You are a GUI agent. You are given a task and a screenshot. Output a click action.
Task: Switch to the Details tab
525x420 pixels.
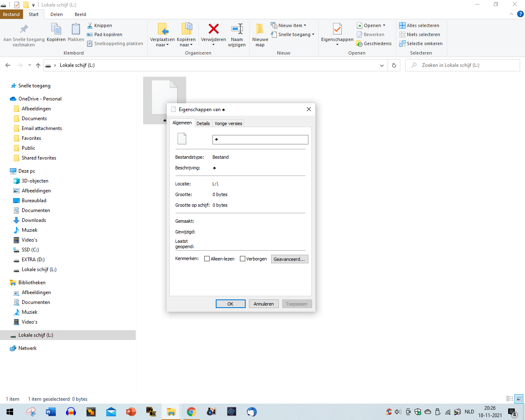pos(203,123)
